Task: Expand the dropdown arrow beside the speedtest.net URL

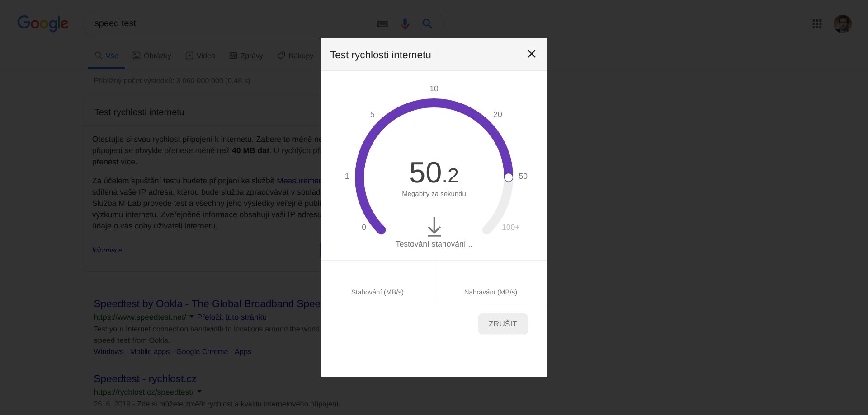Action: 192,317
